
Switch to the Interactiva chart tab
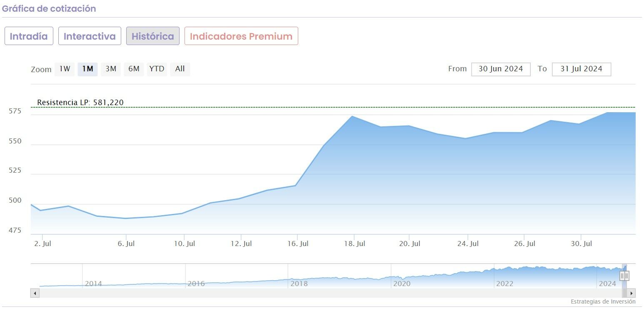[90, 36]
